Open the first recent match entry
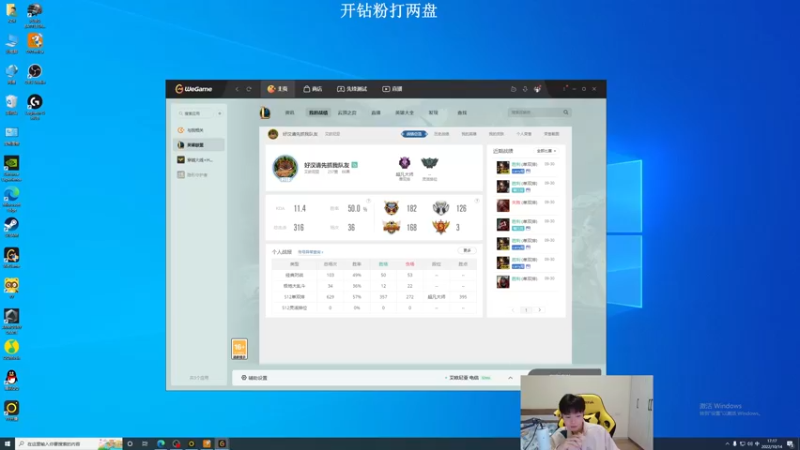The height and width of the screenshot is (450, 800). [x=526, y=167]
